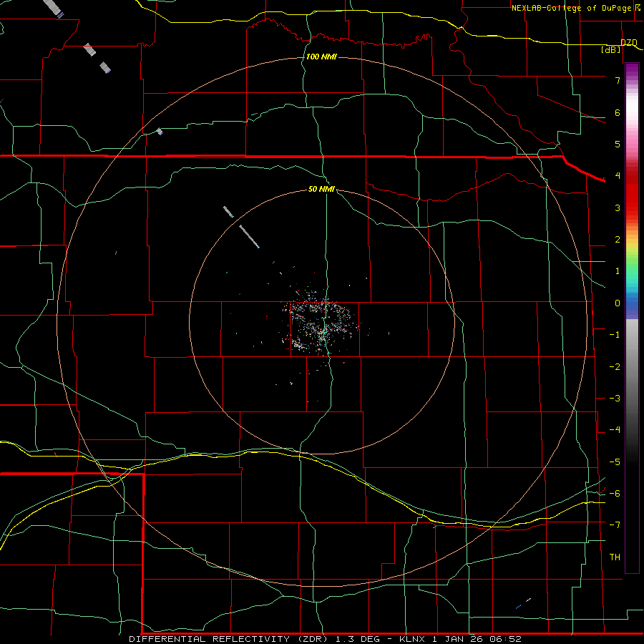Click the 1 dB tick label on legend

coord(618,271)
